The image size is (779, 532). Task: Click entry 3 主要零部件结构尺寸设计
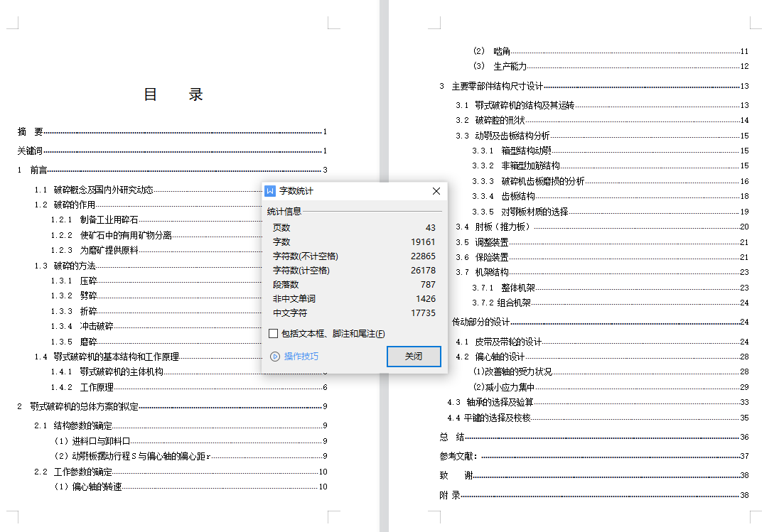[x=594, y=87]
